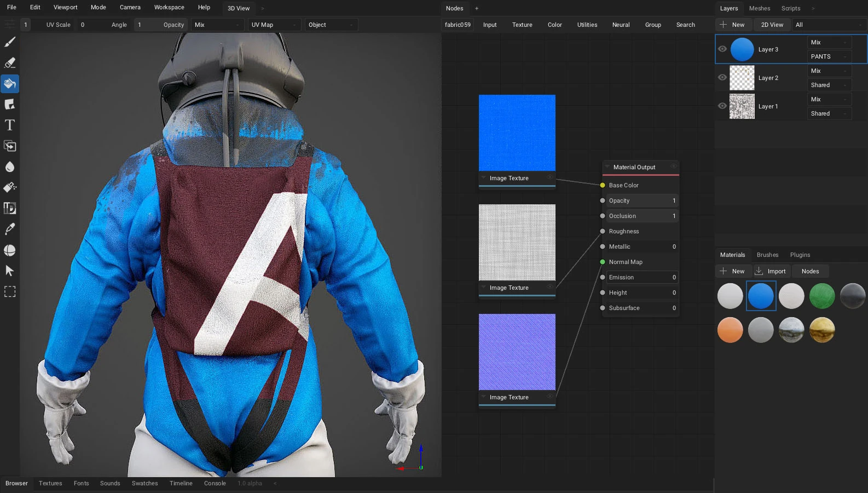This screenshot has height=493, width=868.
Task: Add a new node tab with plus
Action: [x=477, y=8]
